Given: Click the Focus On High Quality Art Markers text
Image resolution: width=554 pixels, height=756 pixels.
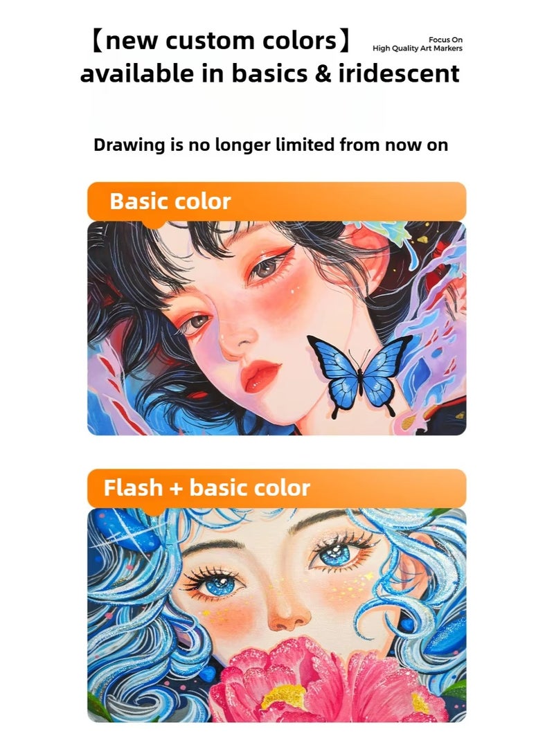Looking at the screenshot, I should 418,44.
